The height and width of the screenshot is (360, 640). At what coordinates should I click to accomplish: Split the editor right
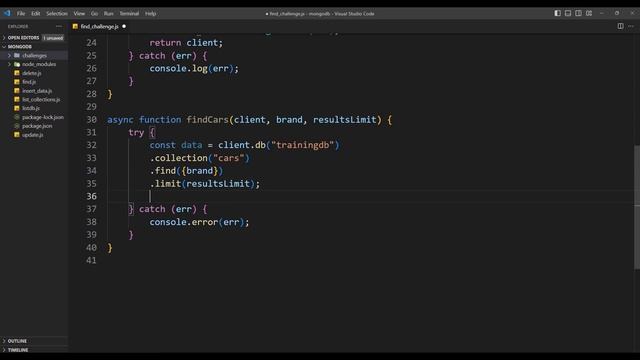620,26
